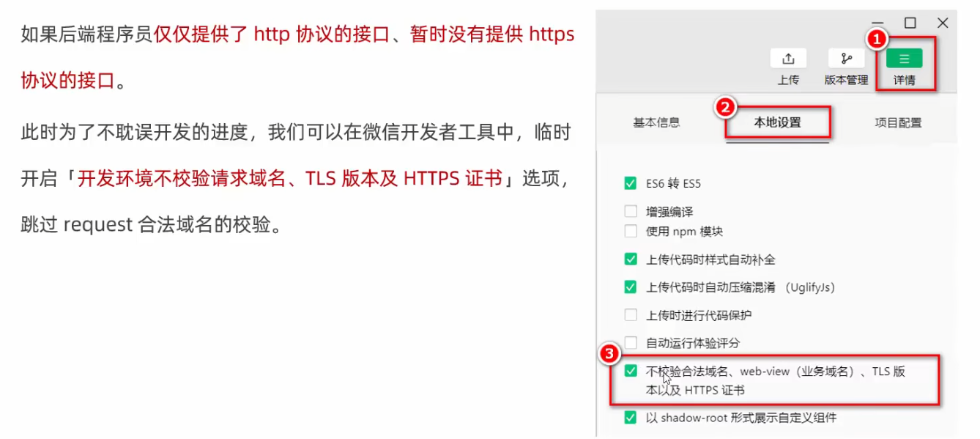The height and width of the screenshot is (439, 980).
Task: Toggle shadow-root 形式展示自定义组件 checkbox
Action: click(x=631, y=418)
